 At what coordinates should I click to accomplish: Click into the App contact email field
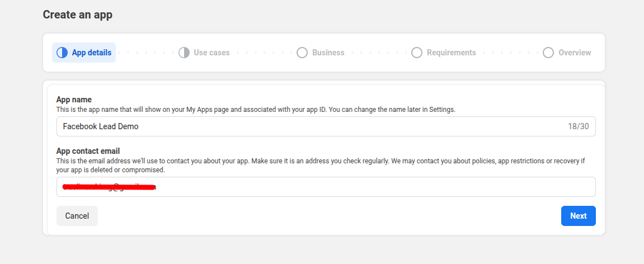[364, 187]
